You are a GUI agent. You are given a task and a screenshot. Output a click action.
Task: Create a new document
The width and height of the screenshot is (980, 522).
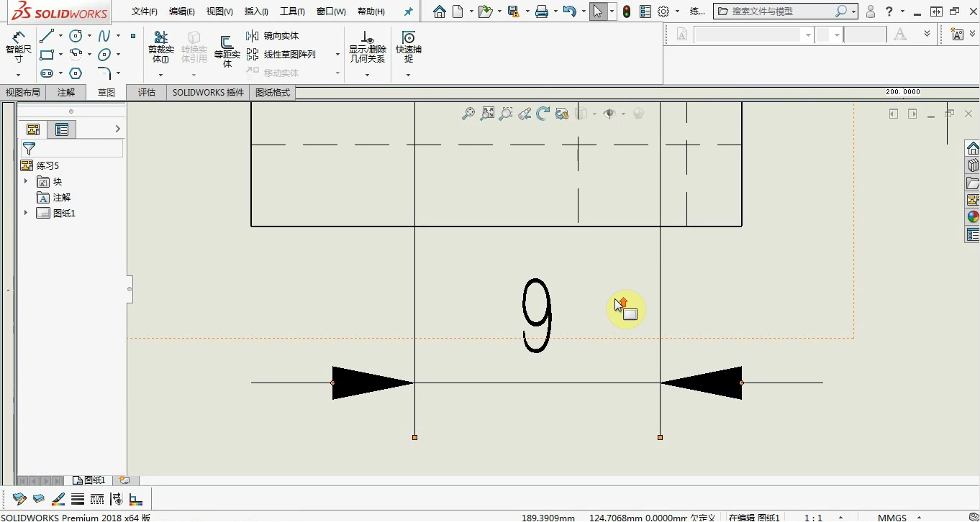[458, 12]
